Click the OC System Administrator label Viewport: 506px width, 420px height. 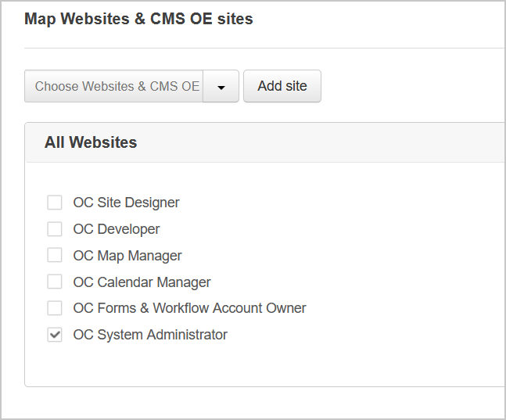point(150,335)
